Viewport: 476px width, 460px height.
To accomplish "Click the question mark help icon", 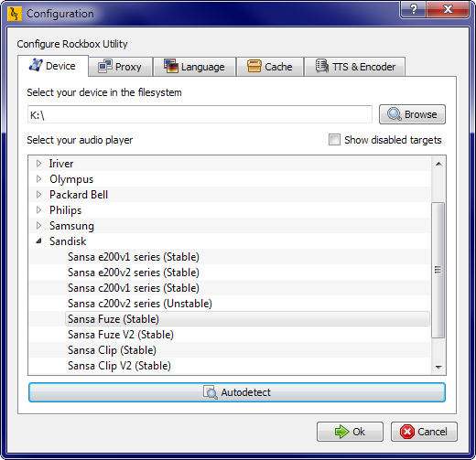I will click(x=414, y=9).
